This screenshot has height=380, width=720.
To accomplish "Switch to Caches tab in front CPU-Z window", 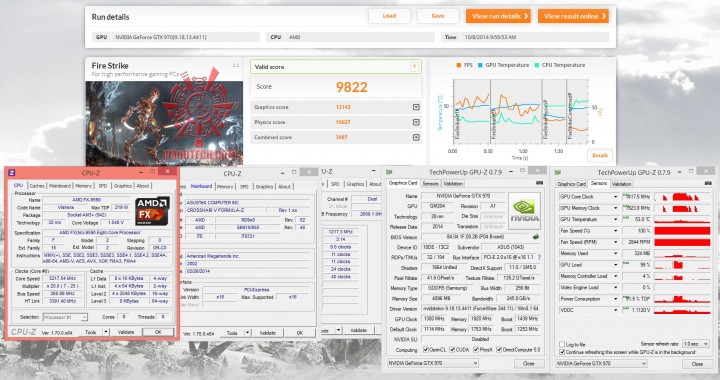I will 37,186.
